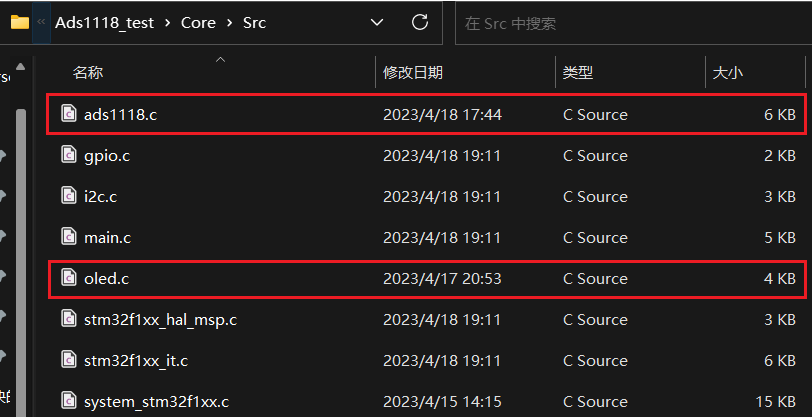Viewport: 812px width, 417px height.
Task: Click the navigation pane scroll up arrow
Action: 20,67
